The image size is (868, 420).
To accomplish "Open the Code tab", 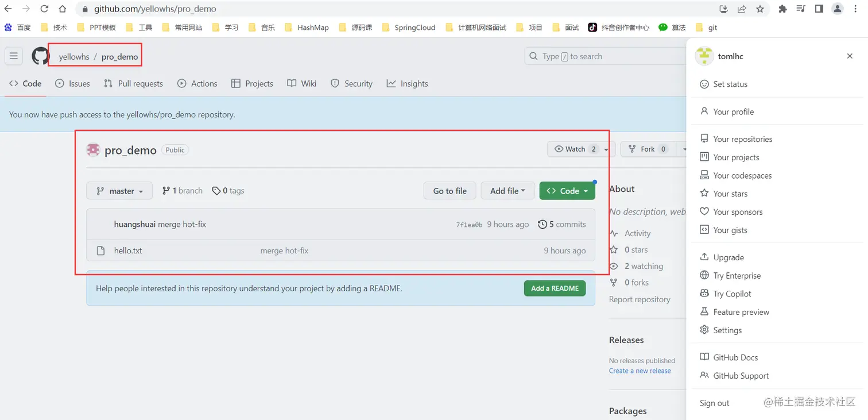I will [25, 83].
